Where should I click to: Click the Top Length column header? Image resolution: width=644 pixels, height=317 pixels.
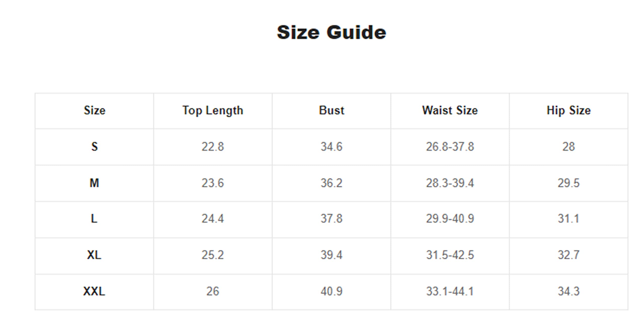(213, 111)
